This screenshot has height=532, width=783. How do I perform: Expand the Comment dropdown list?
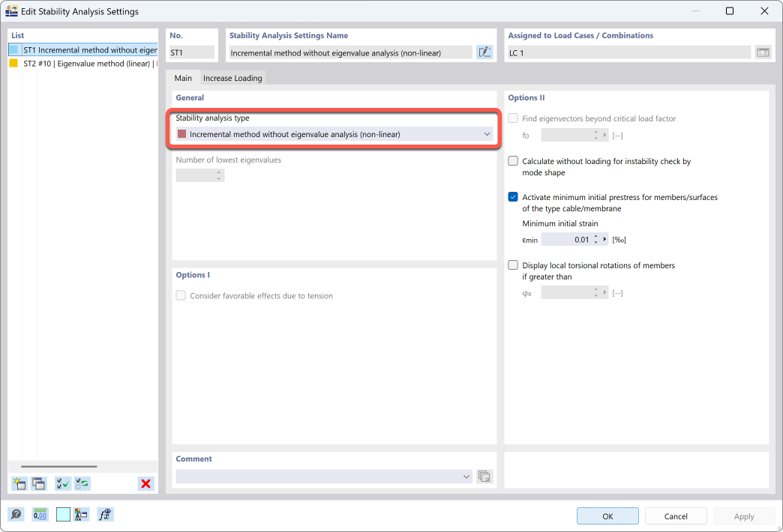466,477
